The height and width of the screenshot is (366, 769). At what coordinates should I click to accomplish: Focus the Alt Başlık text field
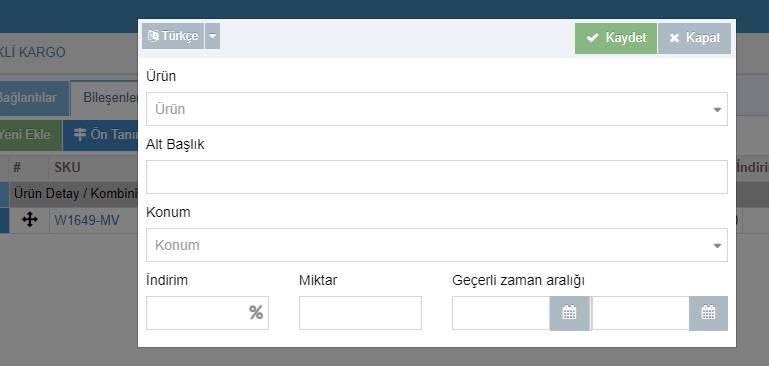436,177
